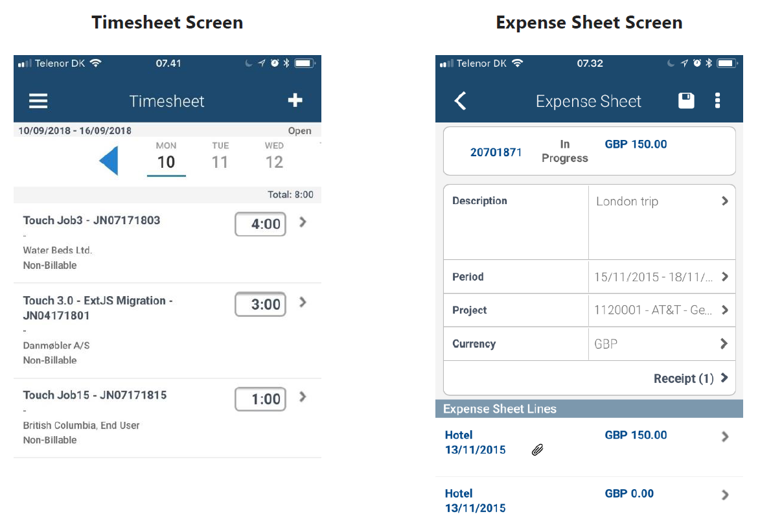Open the Hotel GBP 0.00 expense line

[x=588, y=501]
